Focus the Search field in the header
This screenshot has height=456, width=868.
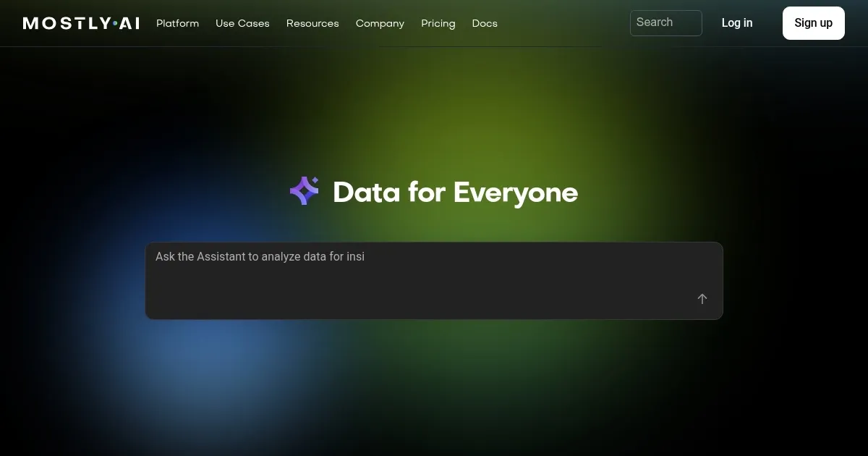pos(665,23)
